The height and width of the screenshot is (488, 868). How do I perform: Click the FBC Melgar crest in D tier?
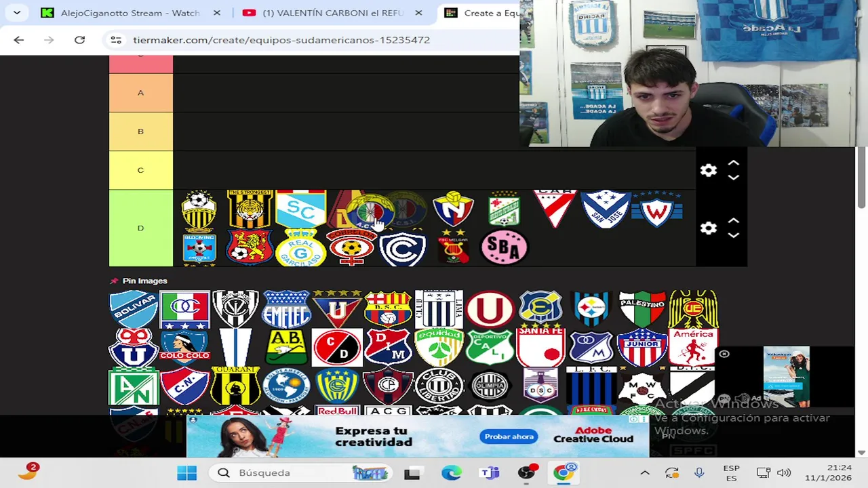click(x=453, y=247)
